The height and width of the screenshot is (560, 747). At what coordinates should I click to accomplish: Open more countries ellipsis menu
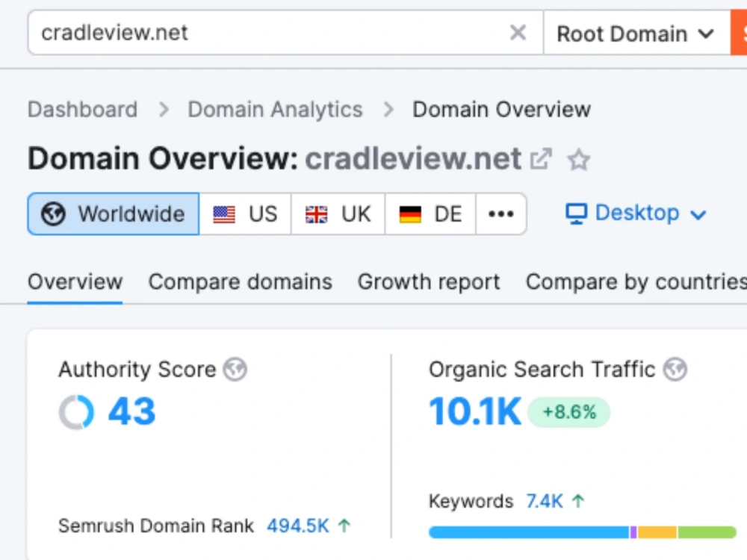(501, 214)
